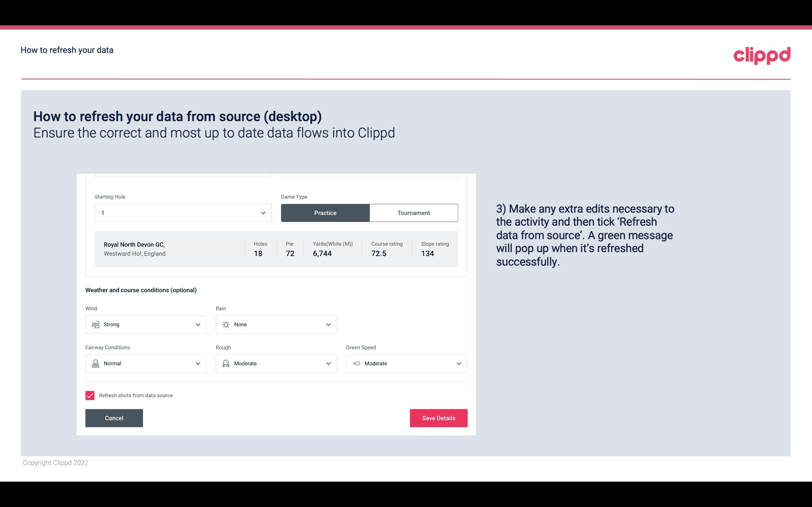Click the rain condition icon
Screen dimensions: 812x507
point(226,324)
